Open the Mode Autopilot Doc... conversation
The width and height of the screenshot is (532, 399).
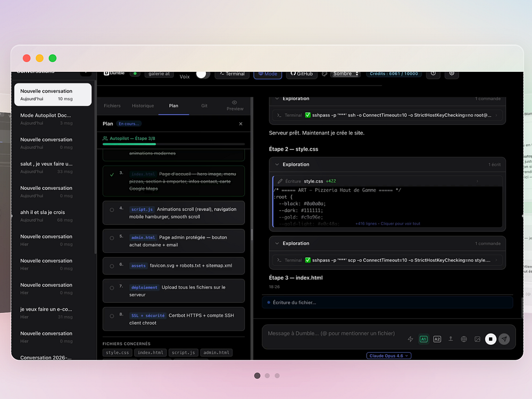(53, 119)
